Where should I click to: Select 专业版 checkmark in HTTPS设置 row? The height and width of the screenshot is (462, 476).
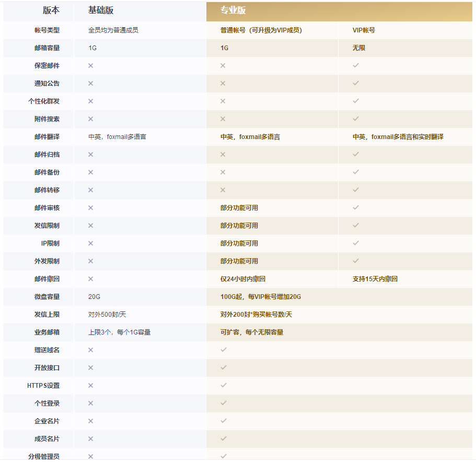pos(223,385)
